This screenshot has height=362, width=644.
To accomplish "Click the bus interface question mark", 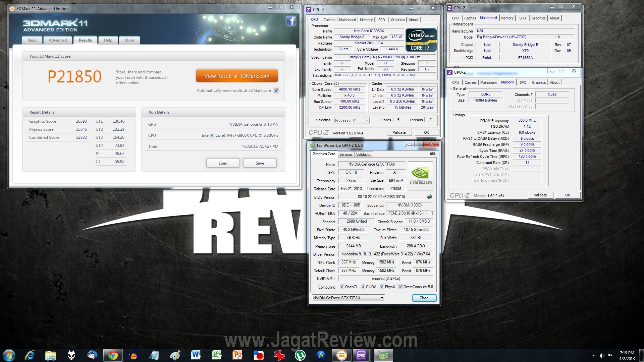I will click(432, 213).
